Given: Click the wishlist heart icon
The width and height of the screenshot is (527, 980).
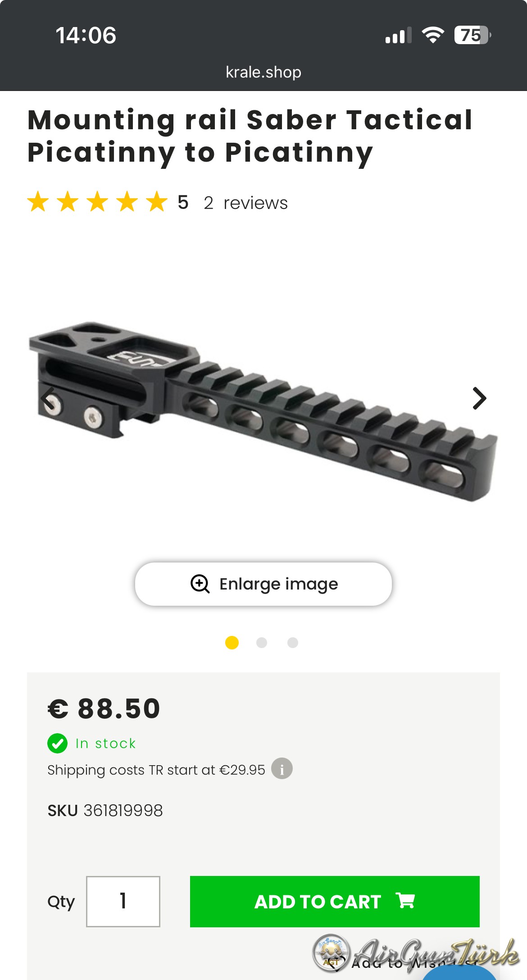Looking at the screenshot, I should (337, 962).
